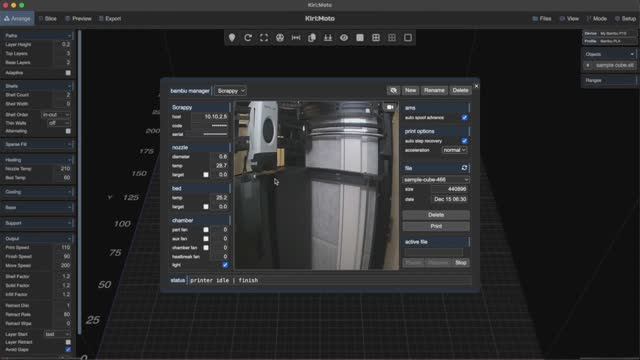
Task: Click the rotate arrow icon in the top toolbar
Action: [x=248, y=38]
